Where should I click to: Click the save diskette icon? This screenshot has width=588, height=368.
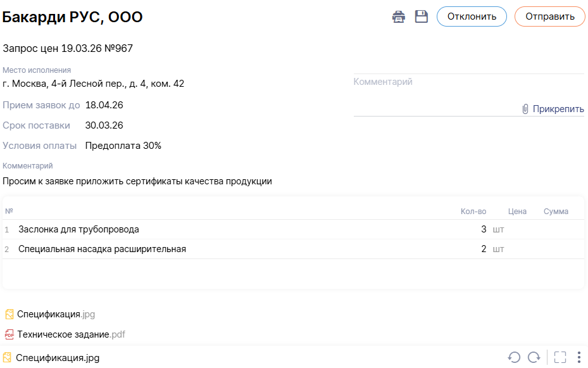tap(422, 16)
